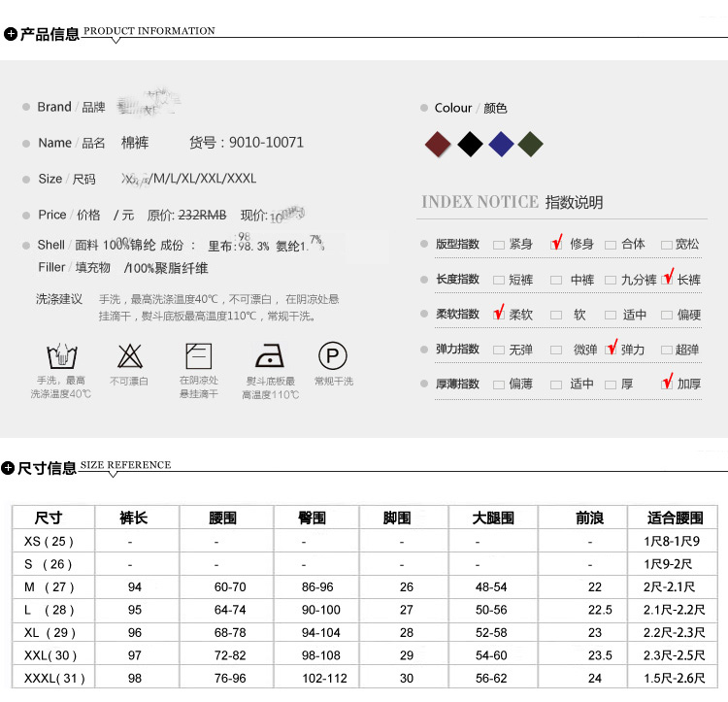
Task: Click the iron 110℃ care icon
Action: point(270,355)
